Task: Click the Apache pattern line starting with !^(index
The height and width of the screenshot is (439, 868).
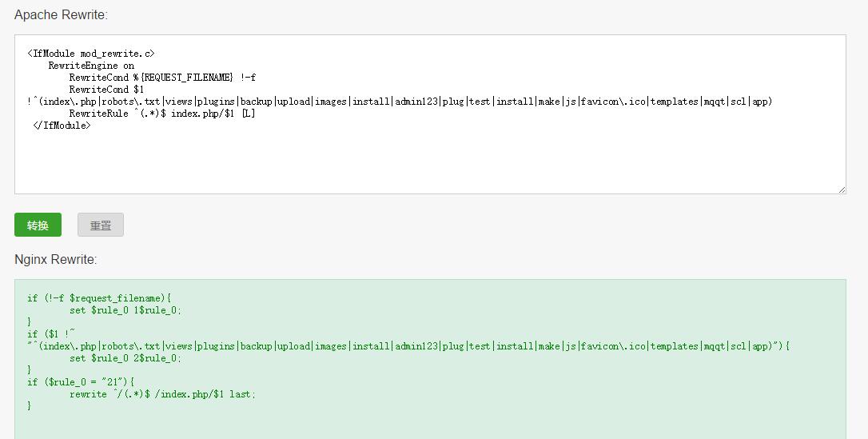Action: 399,102
